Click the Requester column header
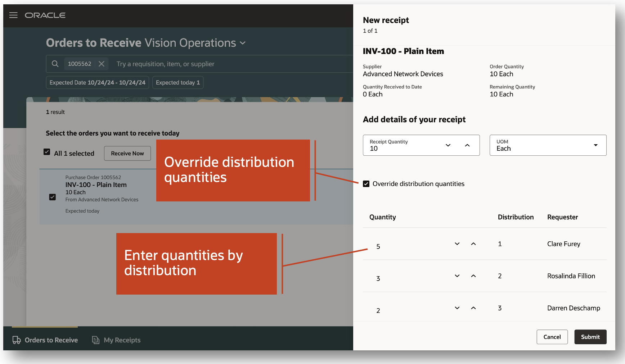The width and height of the screenshot is (625, 364). pos(562,217)
